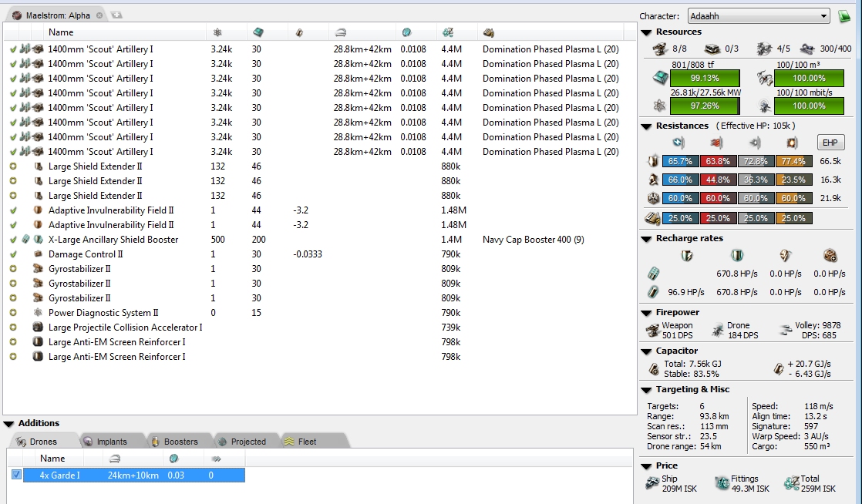Click the drone bay icon beside 100/100 m³
Screen dimensions: 862x504
(x=764, y=78)
